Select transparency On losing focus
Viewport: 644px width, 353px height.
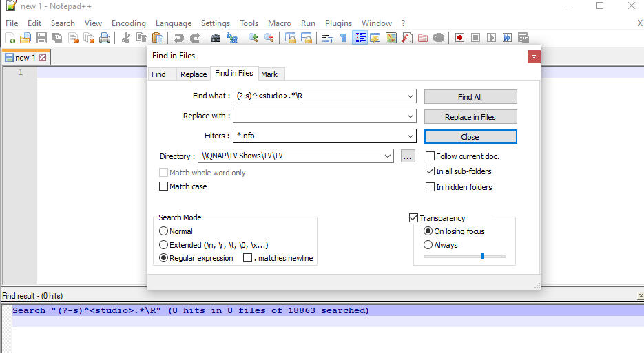428,231
